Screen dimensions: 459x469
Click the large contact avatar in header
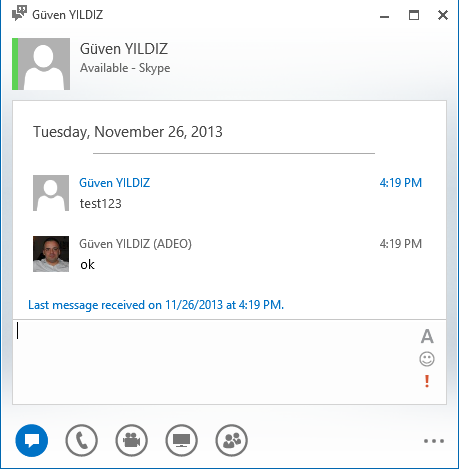click(x=44, y=64)
